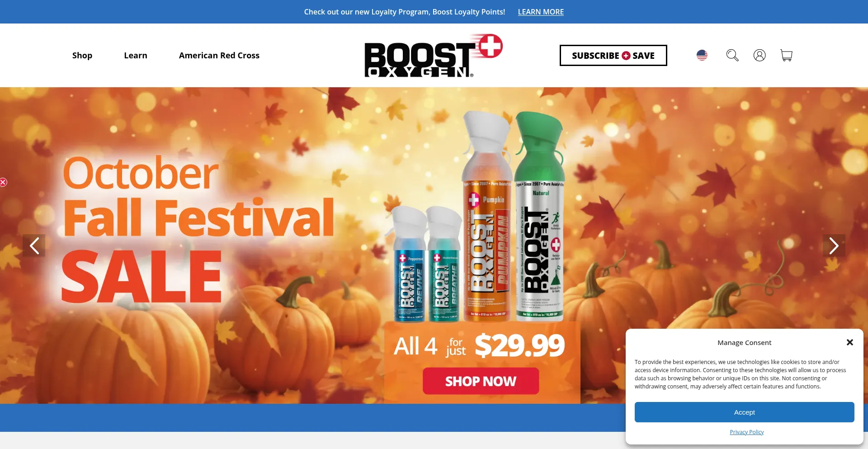868x449 pixels.
Task: Click the All 4 for $29.99 offer
Action: (479, 346)
